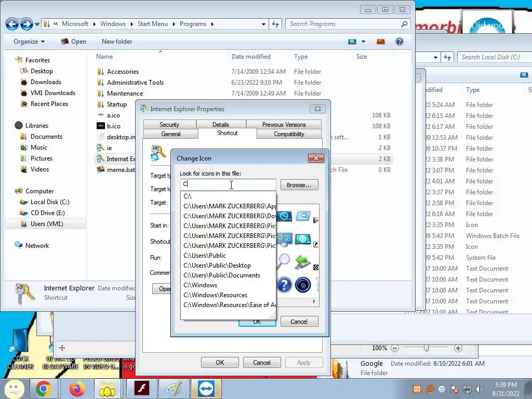Click the refresh button beside the address bar
532x399 pixels.
coord(275,24)
